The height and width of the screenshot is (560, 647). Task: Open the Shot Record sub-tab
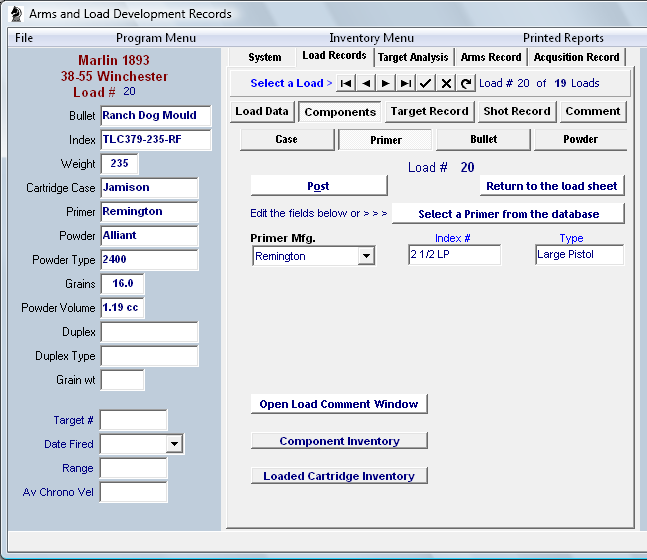tap(517, 111)
